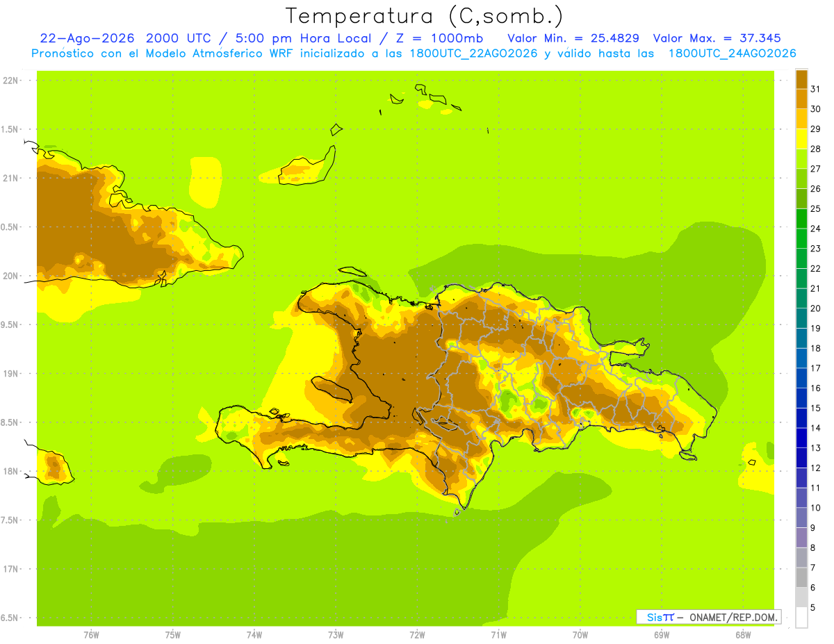Click the colorbar number "30"
The height and width of the screenshot is (644, 834).
pyautogui.click(x=816, y=109)
